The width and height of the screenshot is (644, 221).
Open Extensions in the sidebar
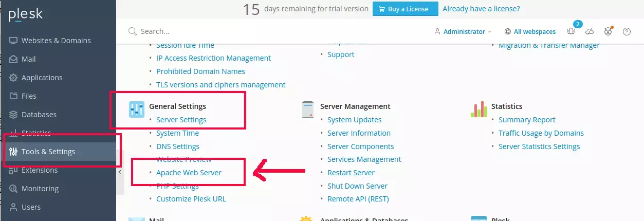click(40, 170)
